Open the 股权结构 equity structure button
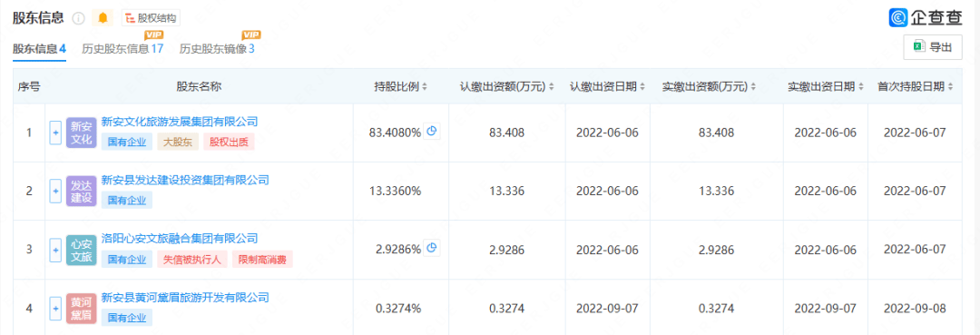980x335 pixels. tap(151, 18)
